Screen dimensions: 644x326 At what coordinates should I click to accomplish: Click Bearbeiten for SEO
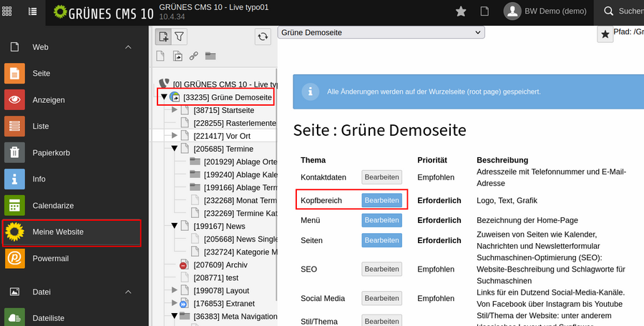pos(381,269)
